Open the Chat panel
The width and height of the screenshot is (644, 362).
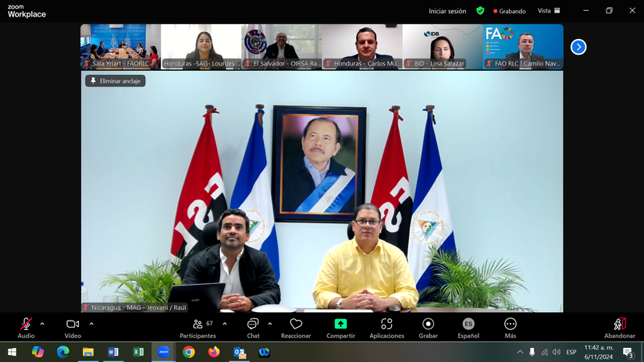click(253, 328)
